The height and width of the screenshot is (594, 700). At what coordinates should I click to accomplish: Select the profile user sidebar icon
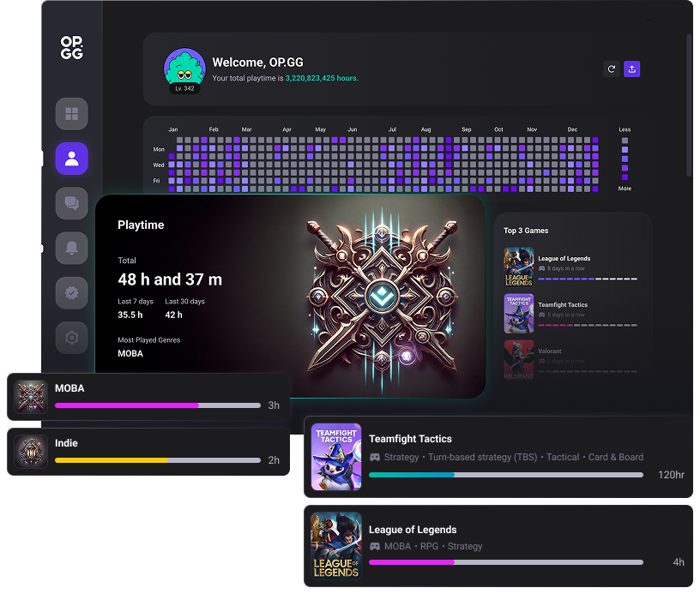71,159
